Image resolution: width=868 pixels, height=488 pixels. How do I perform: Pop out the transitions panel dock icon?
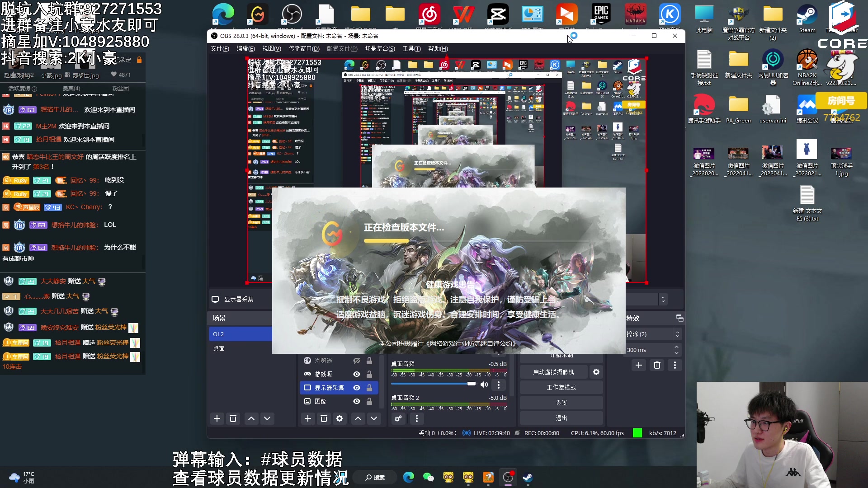tap(679, 318)
